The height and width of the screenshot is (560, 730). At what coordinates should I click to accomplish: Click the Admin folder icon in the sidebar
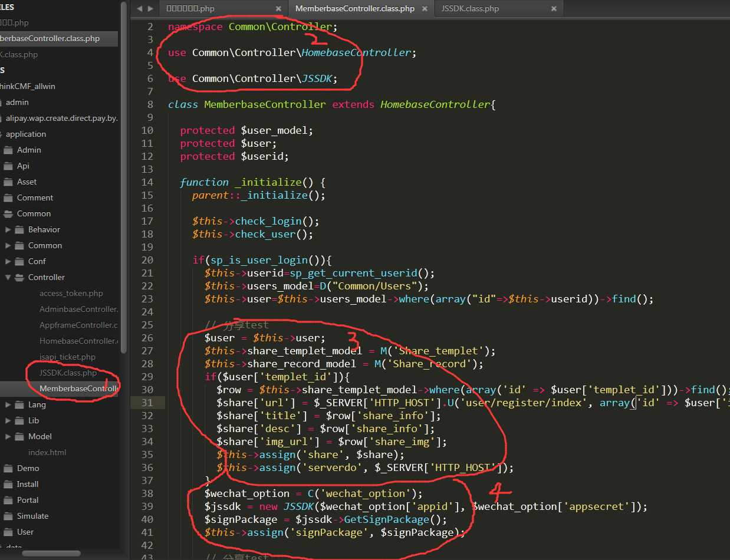coord(8,150)
